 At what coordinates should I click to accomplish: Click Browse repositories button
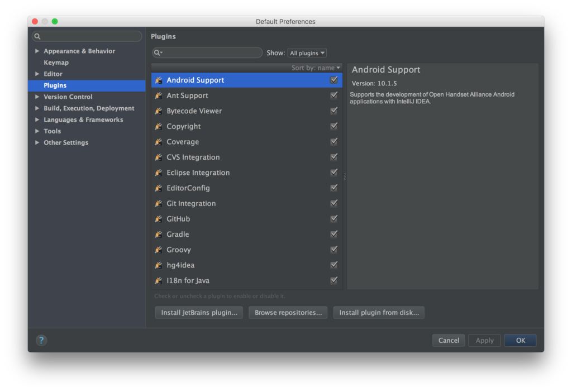[288, 313]
